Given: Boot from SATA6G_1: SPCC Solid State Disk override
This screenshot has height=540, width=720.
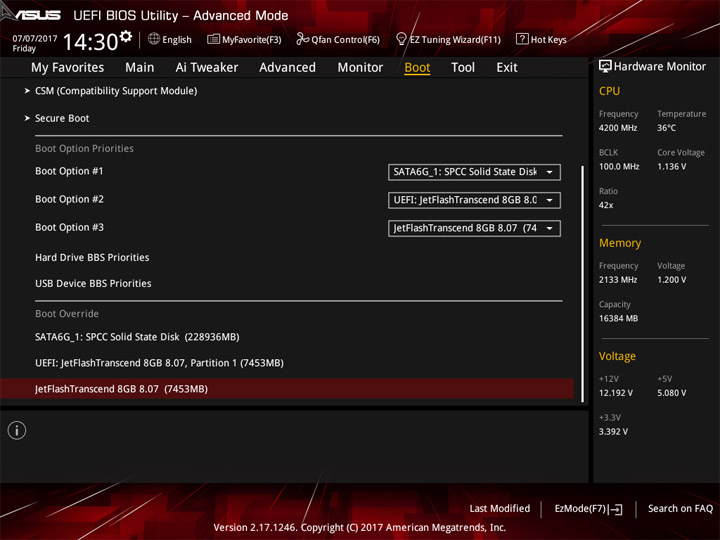Looking at the screenshot, I should click(x=137, y=337).
